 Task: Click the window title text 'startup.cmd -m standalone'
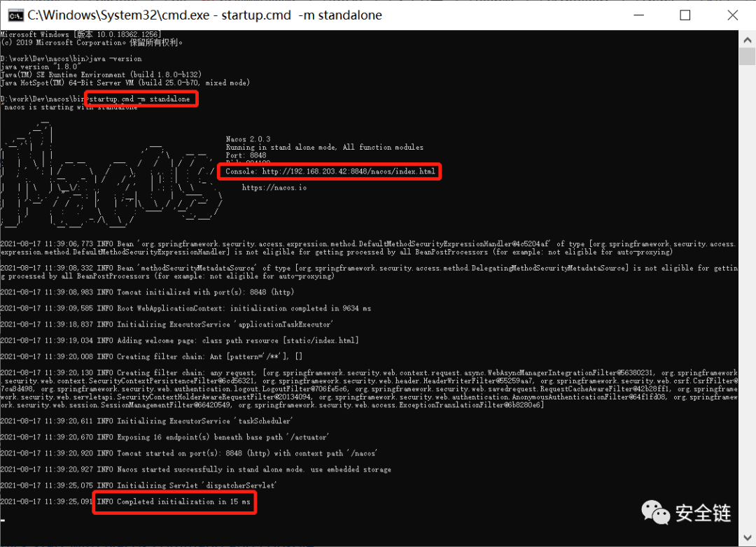pyautogui.click(x=302, y=15)
